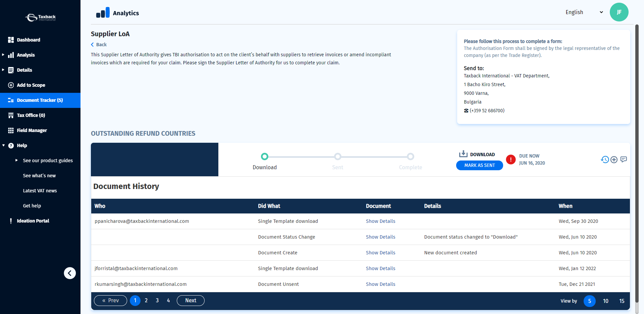Open the comments speech bubble icon
This screenshot has width=644, height=314.
coord(624,160)
